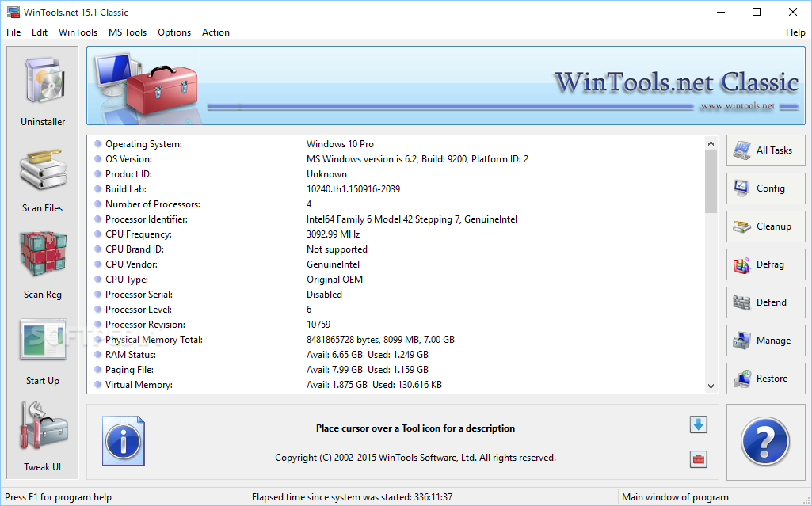
Task: Open the File menu
Action: click(13, 32)
